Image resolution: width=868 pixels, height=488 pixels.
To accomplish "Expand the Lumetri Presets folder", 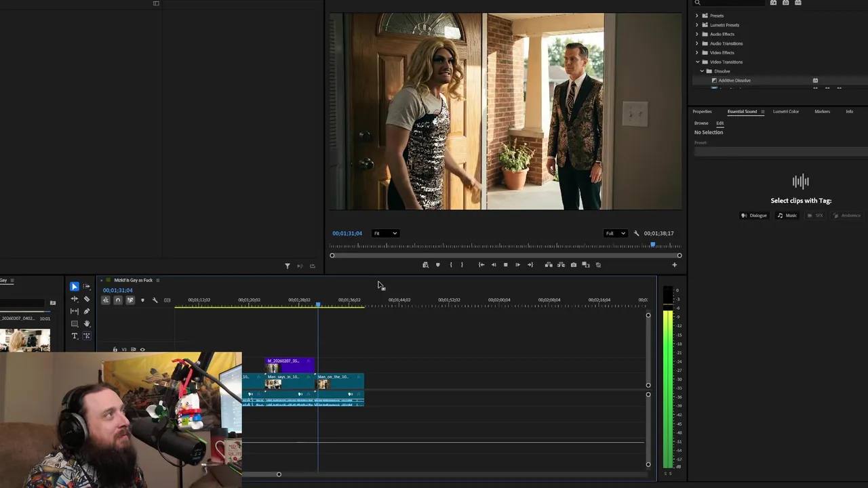I will point(697,25).
